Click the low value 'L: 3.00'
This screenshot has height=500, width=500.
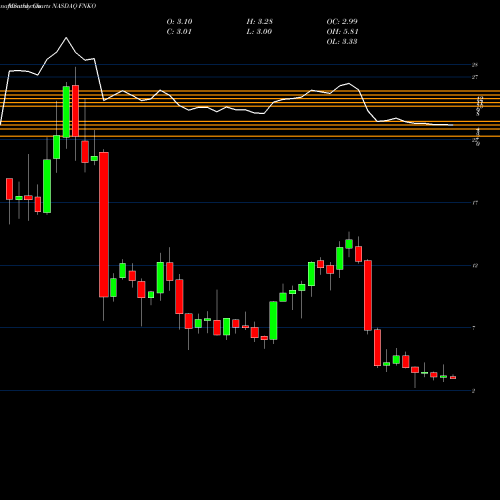click(x=259, y=32)
